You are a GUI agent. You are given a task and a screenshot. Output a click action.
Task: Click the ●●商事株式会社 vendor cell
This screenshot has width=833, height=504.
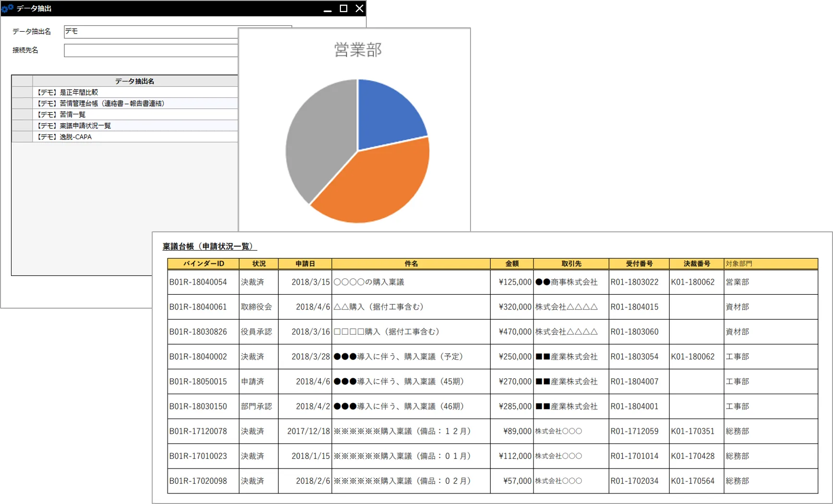click(x=571, y=282)
